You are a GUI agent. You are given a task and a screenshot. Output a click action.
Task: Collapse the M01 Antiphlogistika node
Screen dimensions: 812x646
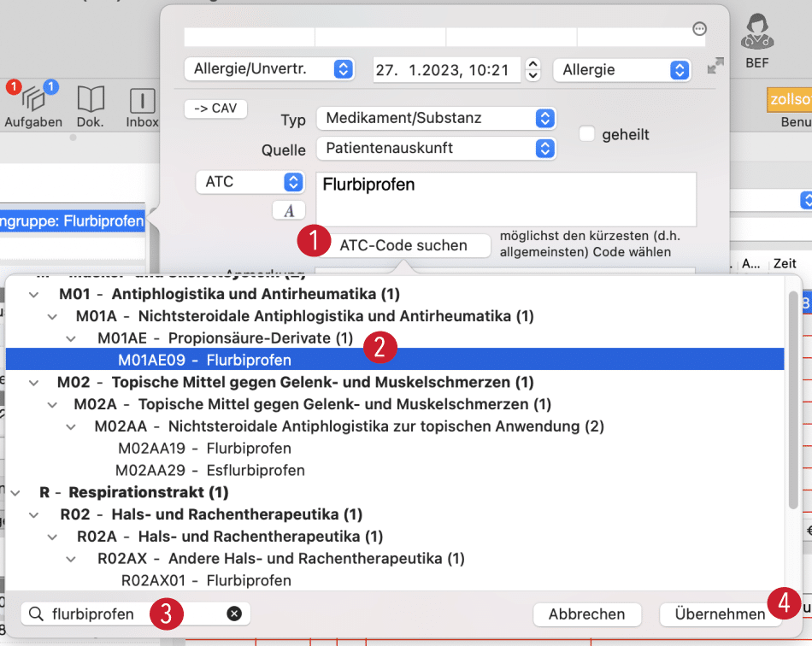[33, 295]
